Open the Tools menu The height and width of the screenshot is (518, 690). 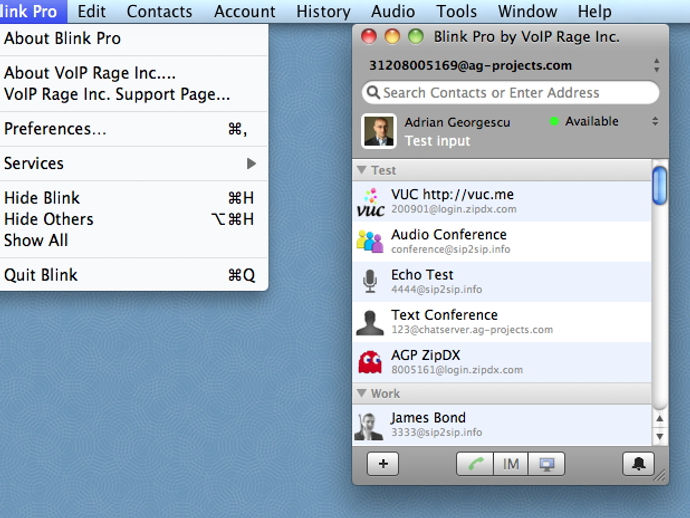coord(456,11)
